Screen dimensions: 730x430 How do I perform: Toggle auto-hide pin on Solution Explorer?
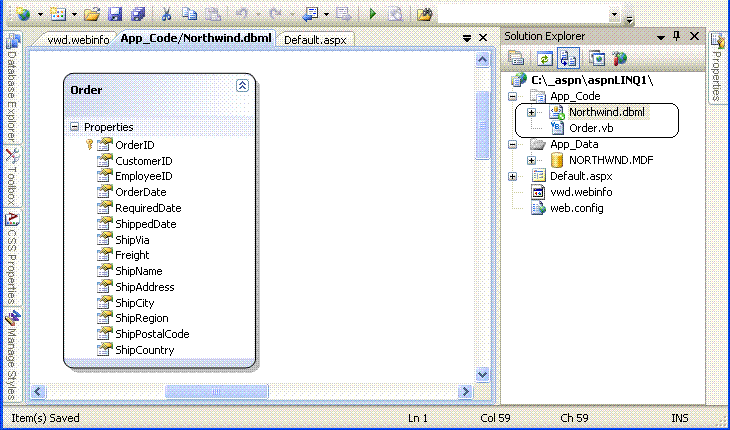click(x=676, y=36)
